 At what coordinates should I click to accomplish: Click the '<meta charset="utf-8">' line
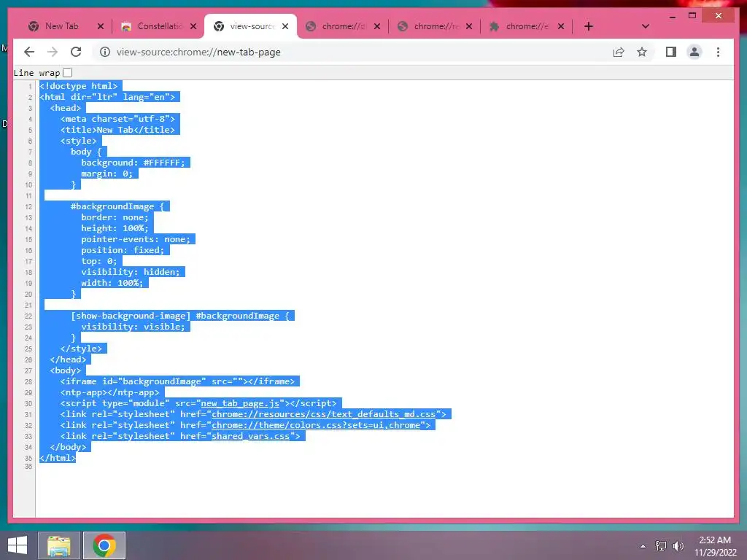[117, 119]
